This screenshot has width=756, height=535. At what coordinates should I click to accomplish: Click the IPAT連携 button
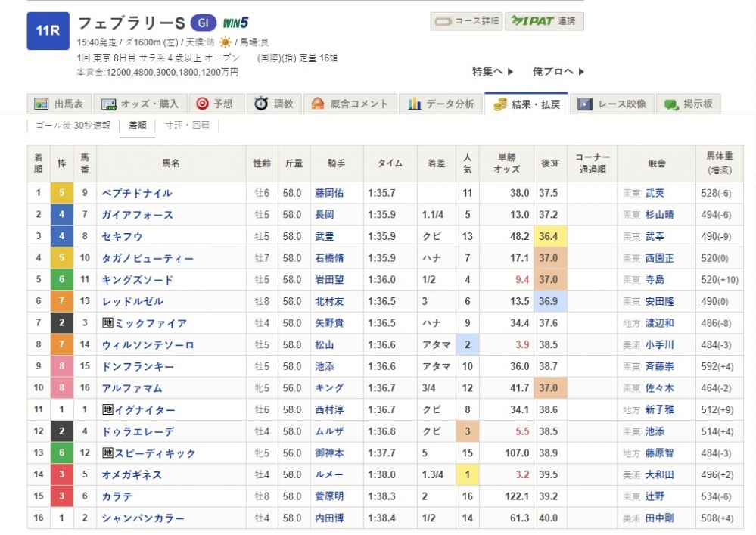coord(544,21)
